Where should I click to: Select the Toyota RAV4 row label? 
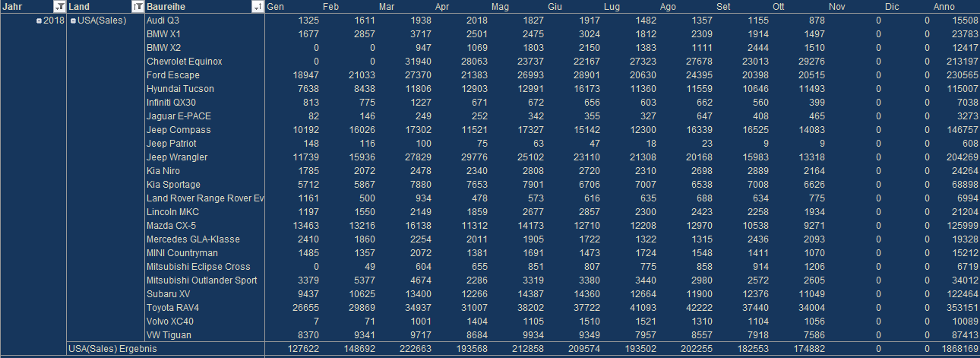point(173,308)
